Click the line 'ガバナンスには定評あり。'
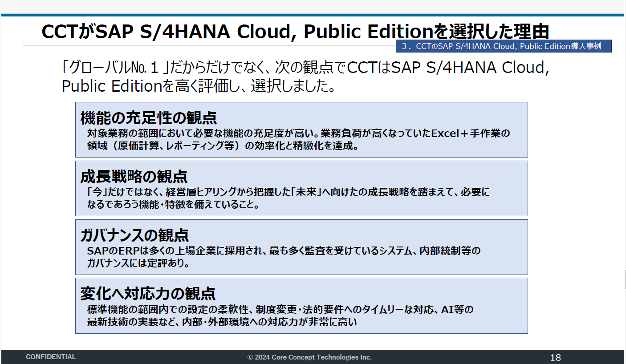This screenshot has width=626, height=364. [138, 263]
